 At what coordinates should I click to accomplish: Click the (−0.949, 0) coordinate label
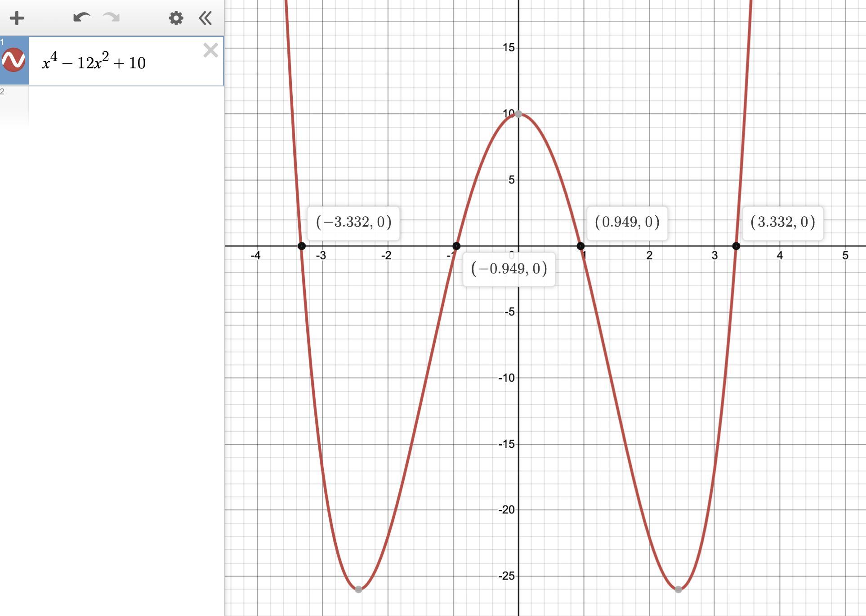tap(509, 269)
